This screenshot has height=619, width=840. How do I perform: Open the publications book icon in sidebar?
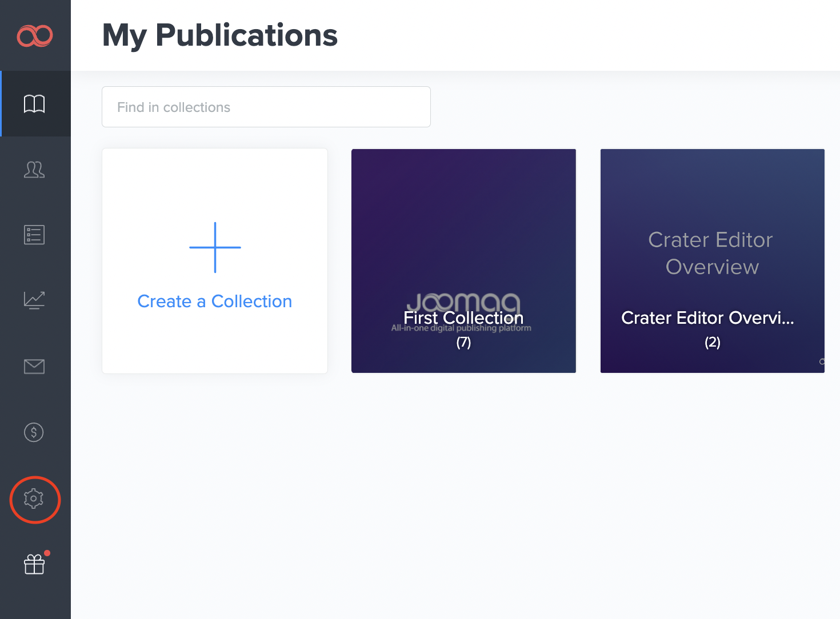click(34, 104)
